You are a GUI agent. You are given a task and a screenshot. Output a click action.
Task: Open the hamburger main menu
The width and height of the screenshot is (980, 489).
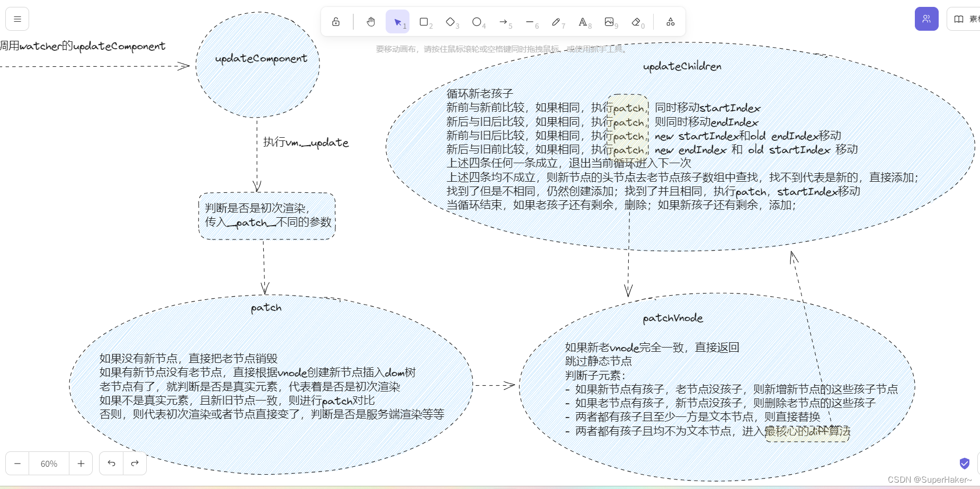click(x=17, y=19)
